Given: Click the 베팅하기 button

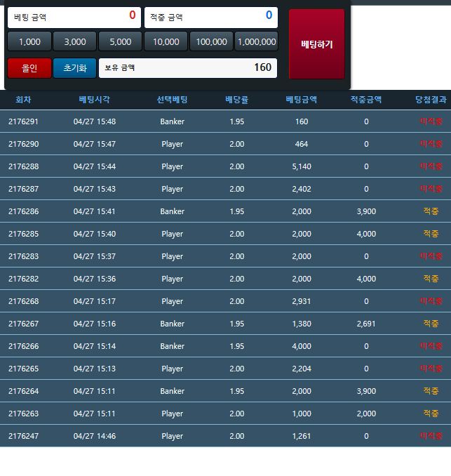Looking at the screenshot, I should (316, 44).
